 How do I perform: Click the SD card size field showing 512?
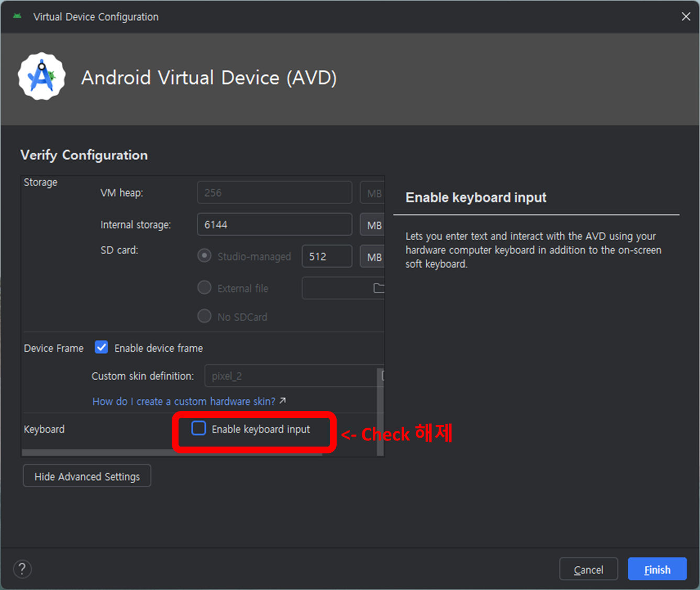(327, 256)
